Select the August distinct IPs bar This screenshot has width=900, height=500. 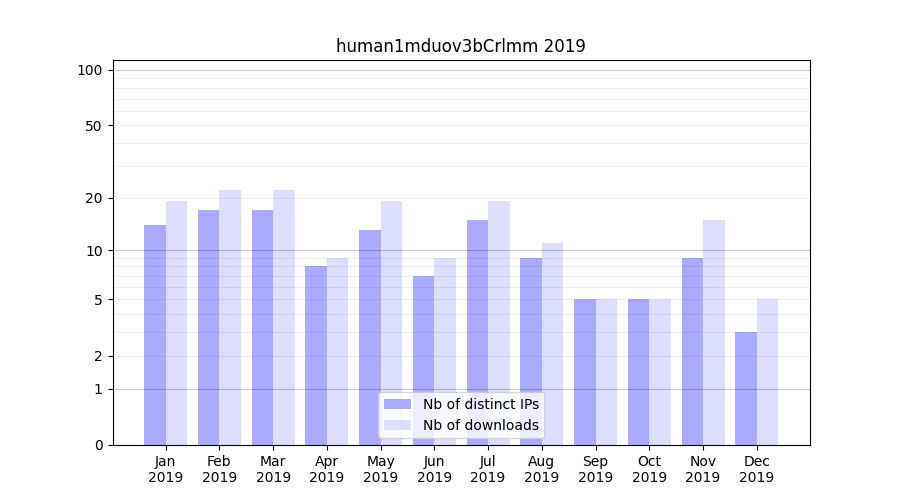point(531,352)
